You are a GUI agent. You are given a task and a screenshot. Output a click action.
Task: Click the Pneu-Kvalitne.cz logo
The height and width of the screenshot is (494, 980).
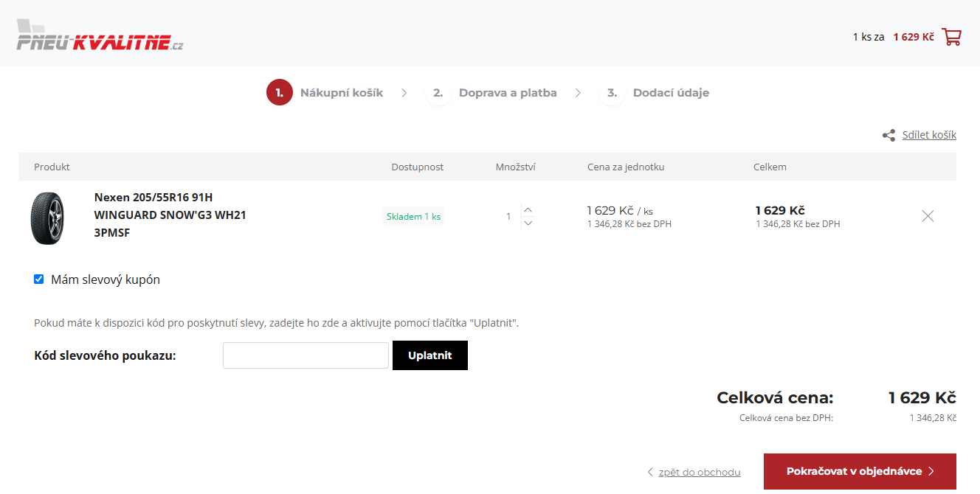click(x=100, y=36)
